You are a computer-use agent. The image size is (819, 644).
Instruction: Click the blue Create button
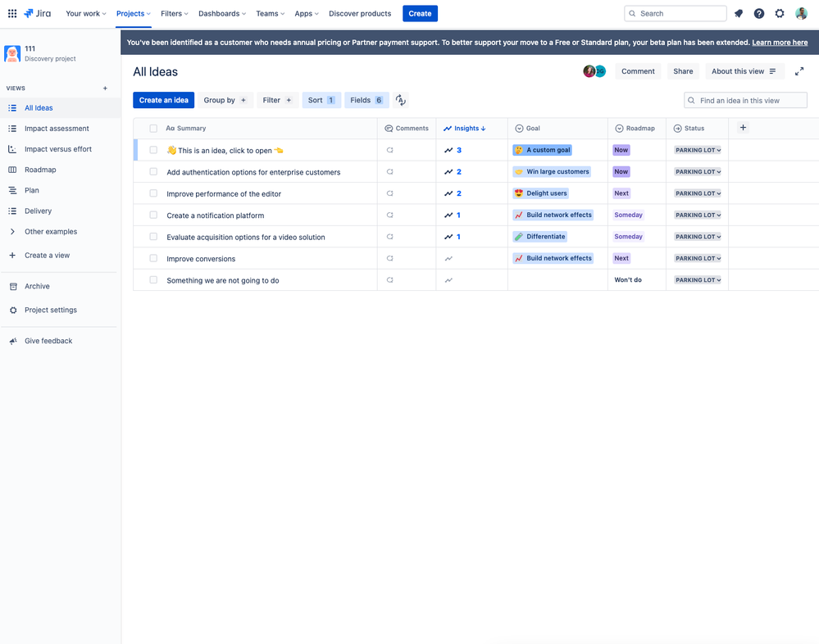pyautogui.click(x=420, y=14)
